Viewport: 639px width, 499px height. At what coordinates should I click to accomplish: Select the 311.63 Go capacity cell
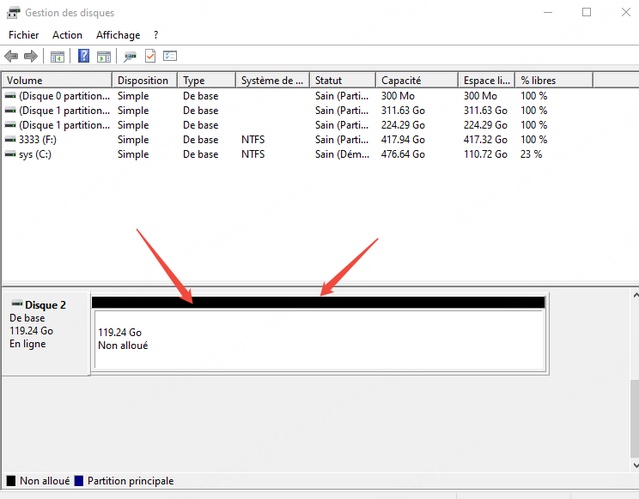403,110
